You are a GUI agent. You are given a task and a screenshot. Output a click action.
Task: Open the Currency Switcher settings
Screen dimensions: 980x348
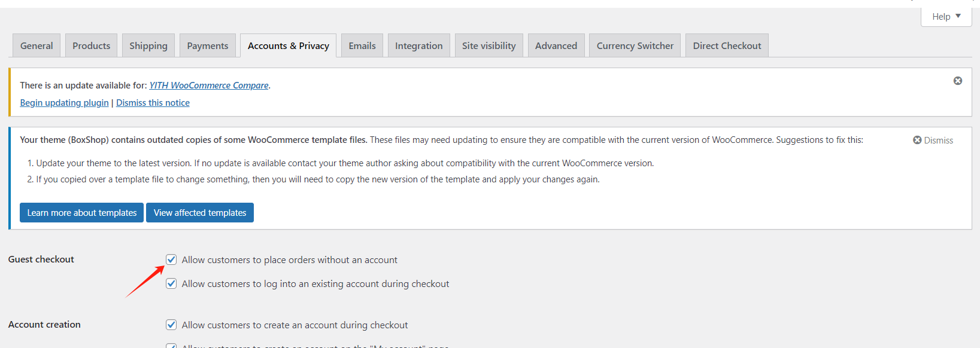(634, 45)
